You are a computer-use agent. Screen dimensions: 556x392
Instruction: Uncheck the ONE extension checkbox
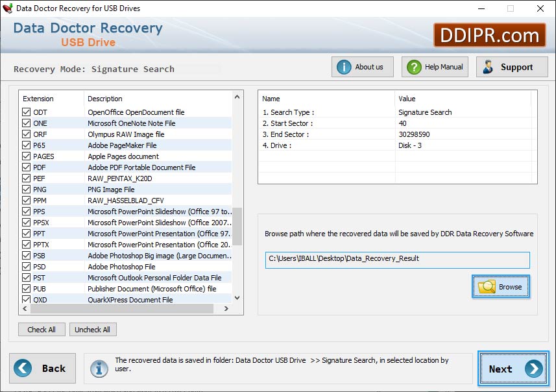tap(26, 123)
